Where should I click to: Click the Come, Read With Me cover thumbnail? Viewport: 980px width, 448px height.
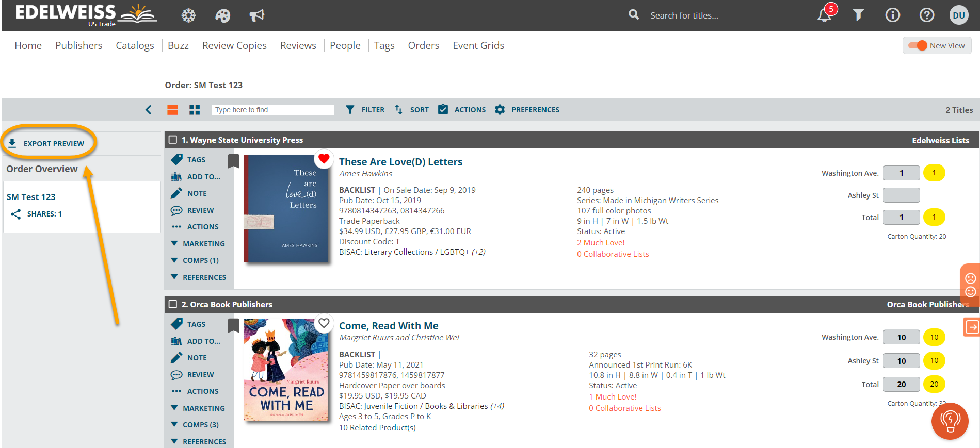(x=286, y=370)
